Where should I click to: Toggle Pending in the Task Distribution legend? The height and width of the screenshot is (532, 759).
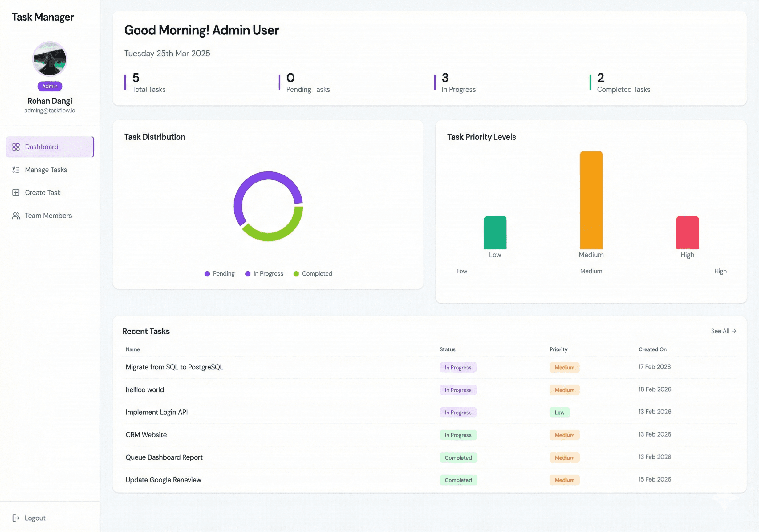pyautogui.click(x=219, y=274)
